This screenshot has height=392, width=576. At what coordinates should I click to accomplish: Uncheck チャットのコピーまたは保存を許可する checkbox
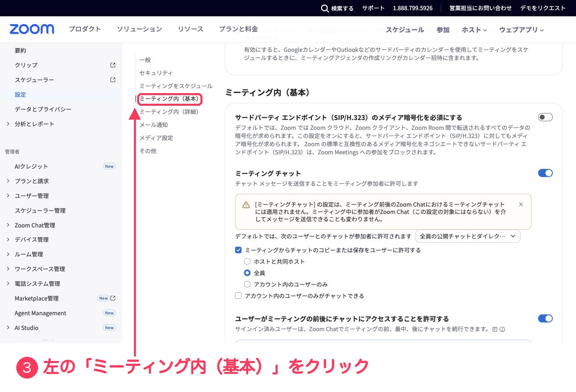pyautogui.click(x=238, y=250)
